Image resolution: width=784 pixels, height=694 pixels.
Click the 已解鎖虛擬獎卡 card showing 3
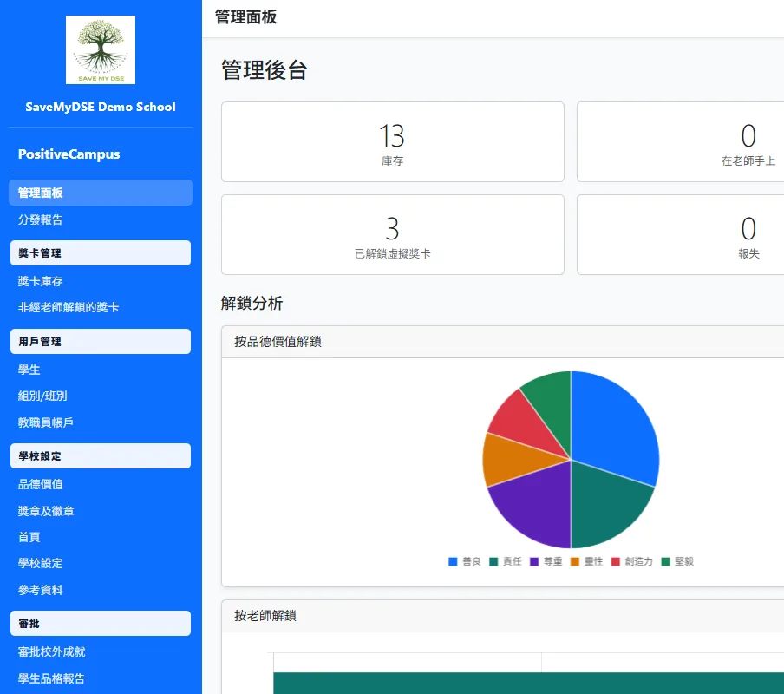[393, 234]
